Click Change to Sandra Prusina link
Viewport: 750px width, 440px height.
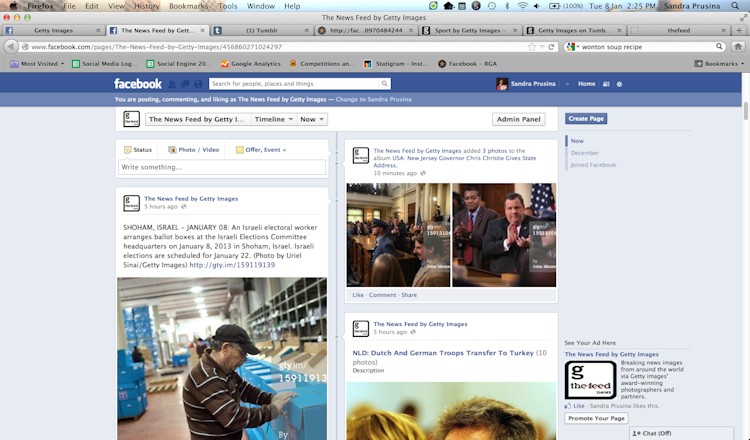point(374,99)
